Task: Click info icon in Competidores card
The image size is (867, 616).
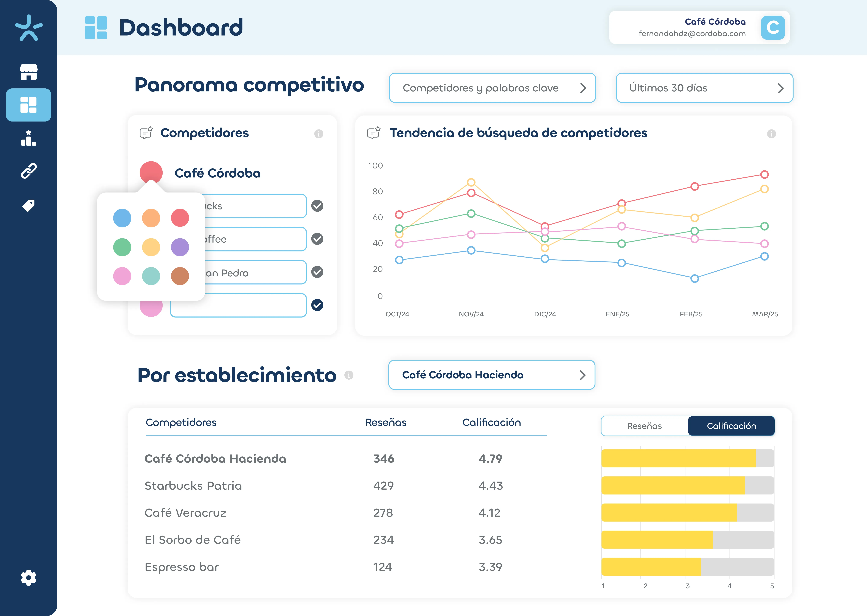Action: point(319,134)
